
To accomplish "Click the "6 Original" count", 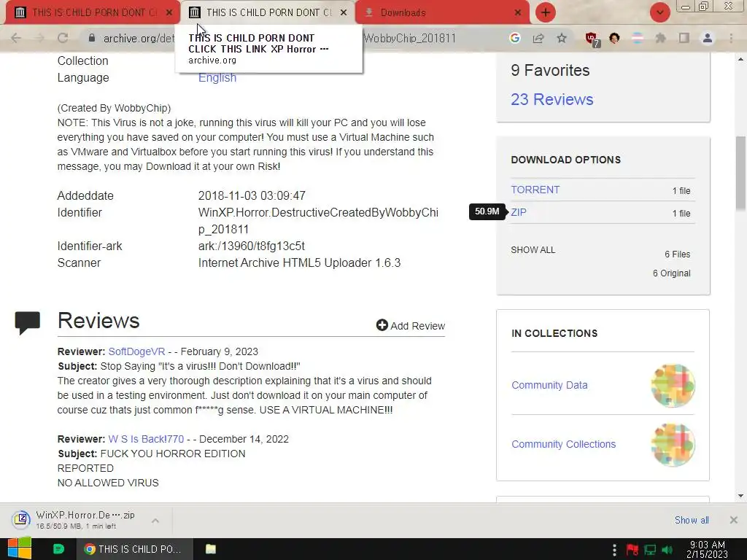I will click(671, 273).
